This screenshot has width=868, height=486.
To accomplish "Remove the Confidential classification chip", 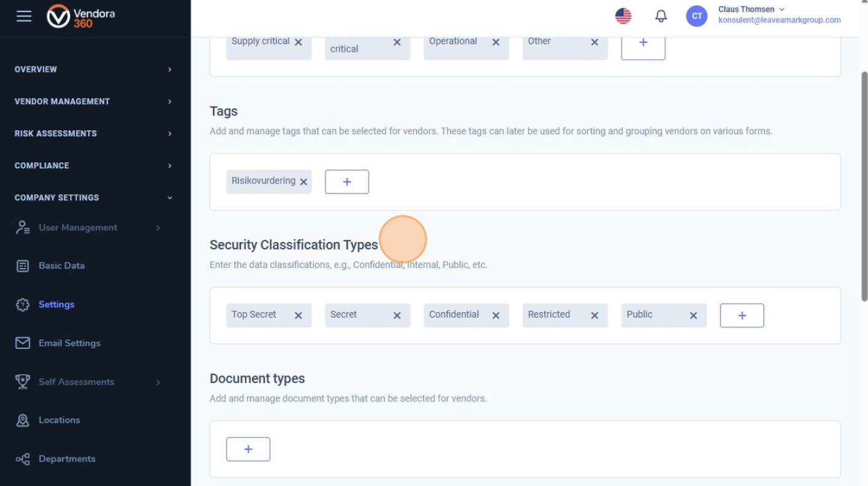I will click(496, 316).
